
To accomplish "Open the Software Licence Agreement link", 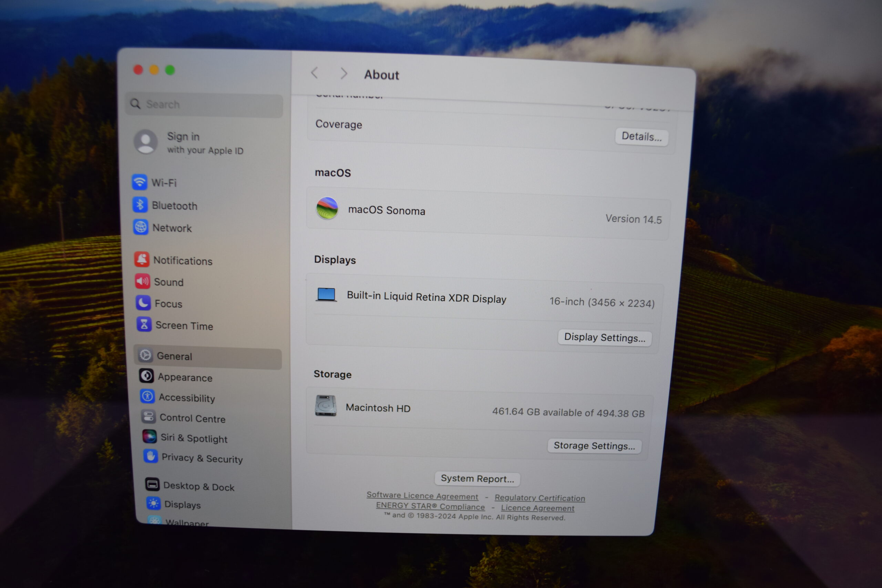I will (422, 496).
